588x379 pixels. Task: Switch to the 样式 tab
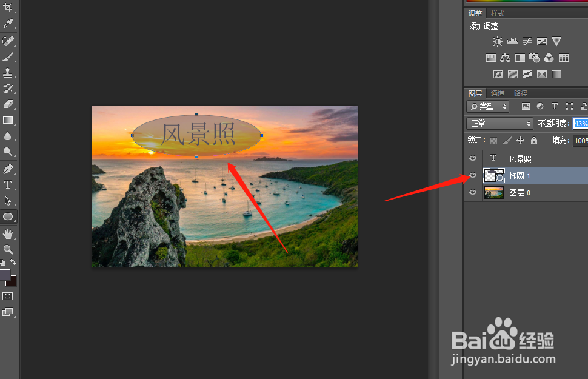point(498,13)
